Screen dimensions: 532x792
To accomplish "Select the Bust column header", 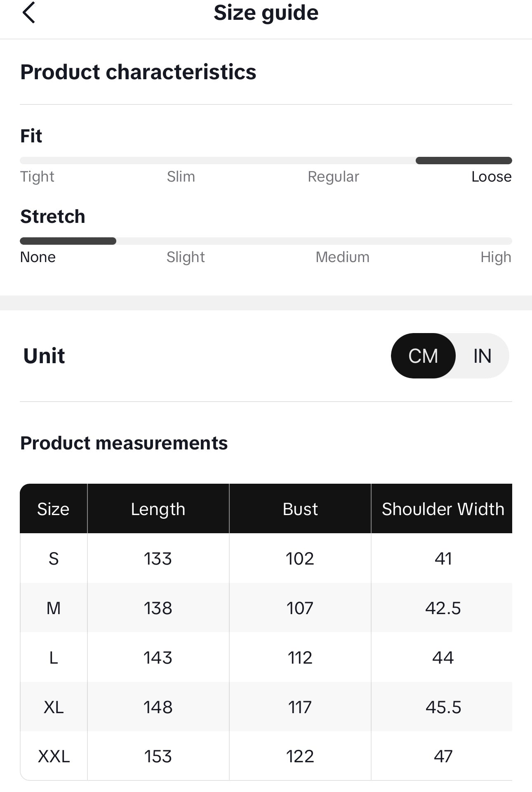I will (x=300, y=509).
